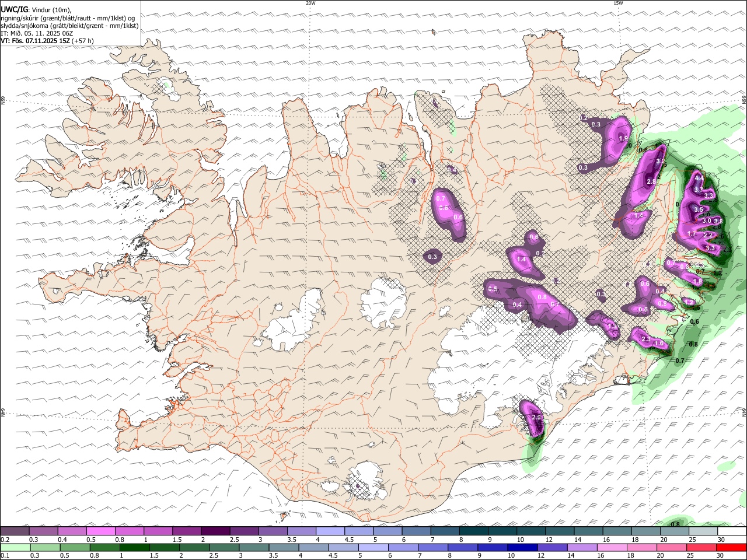Pick the bottom-row swatch labeled 2.5
The image size is (747, 560).
(224, 548)
